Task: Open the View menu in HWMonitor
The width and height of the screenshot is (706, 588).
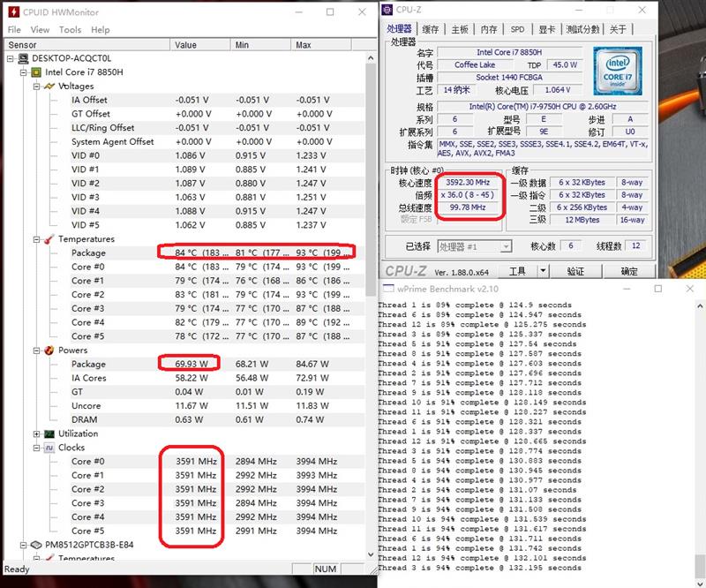Action: (x=40, y=30)
